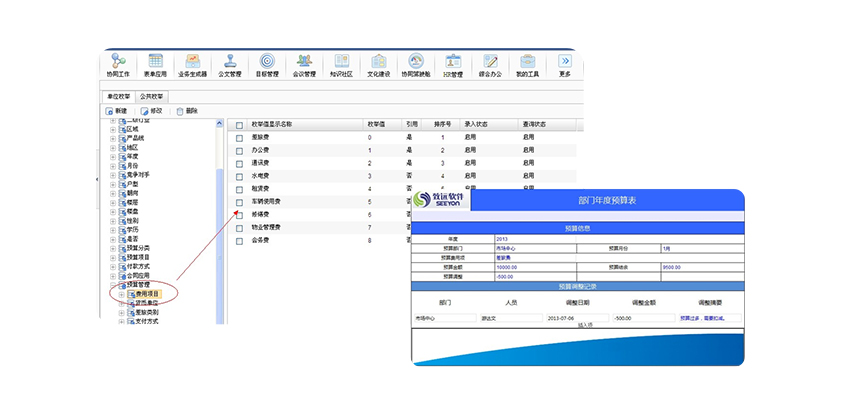Open the 协同工作 module icon
The height and width of the screenshot is (415, 842).
point(118,61)
